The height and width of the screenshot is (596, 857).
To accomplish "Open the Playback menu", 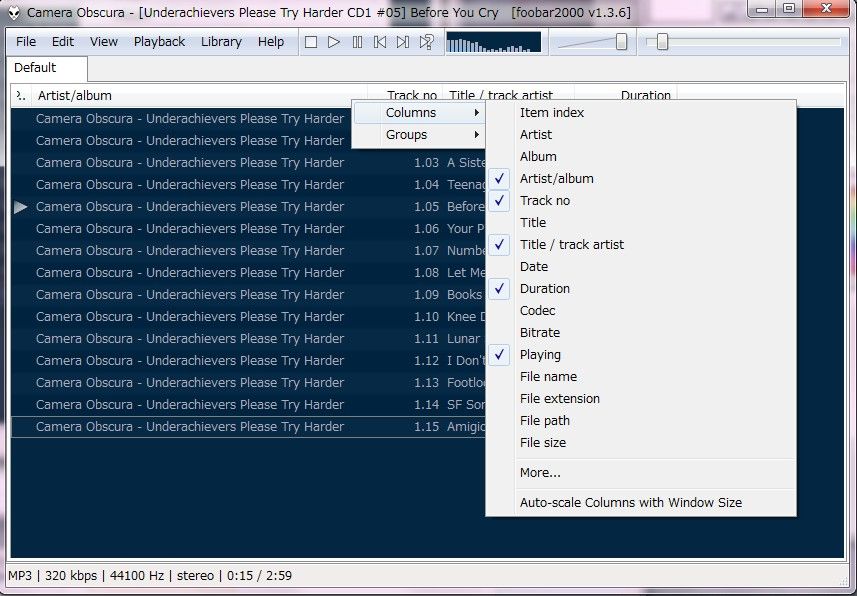I will [x=159, y=42].
